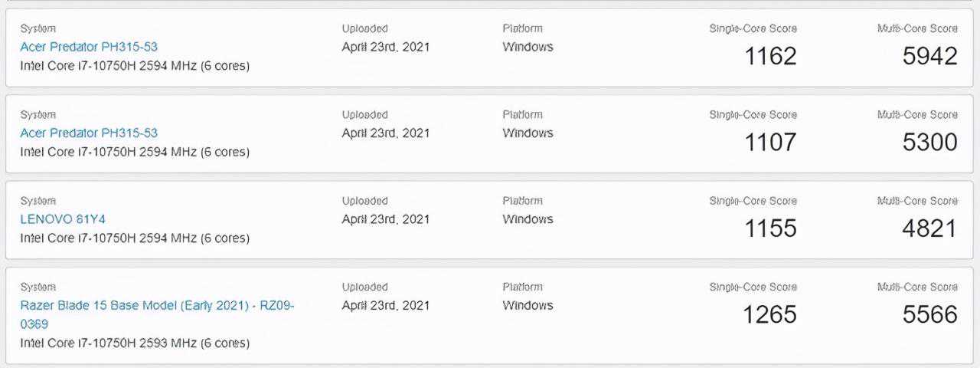Open the Acer Predator link scoring 5942
Screen dimensions: 980x368
[89, 47]
